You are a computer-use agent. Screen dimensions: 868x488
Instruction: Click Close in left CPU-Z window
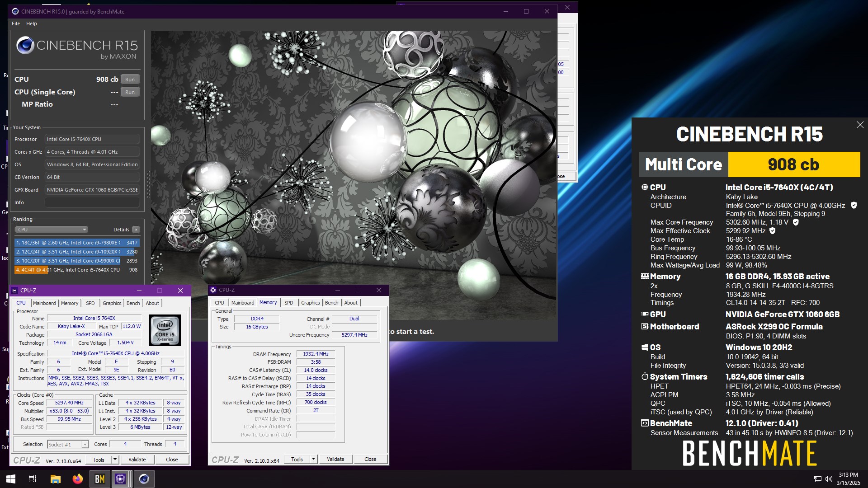point(172,460)
